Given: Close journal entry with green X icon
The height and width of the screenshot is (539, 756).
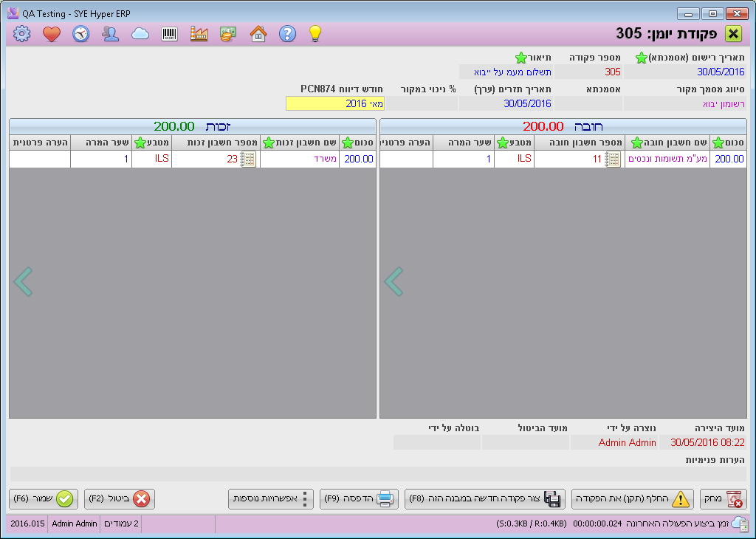Looking at the screenshot, I should (733, 34).
